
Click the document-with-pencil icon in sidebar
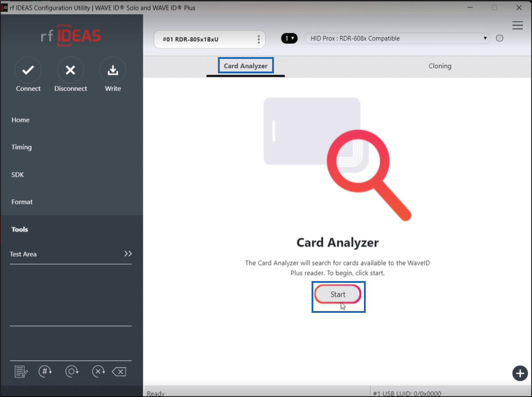click(21, 371)
